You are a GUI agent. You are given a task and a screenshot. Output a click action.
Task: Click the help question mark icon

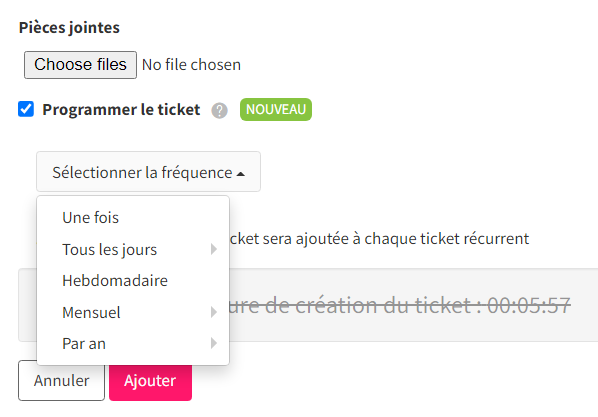tap(219, 111)
